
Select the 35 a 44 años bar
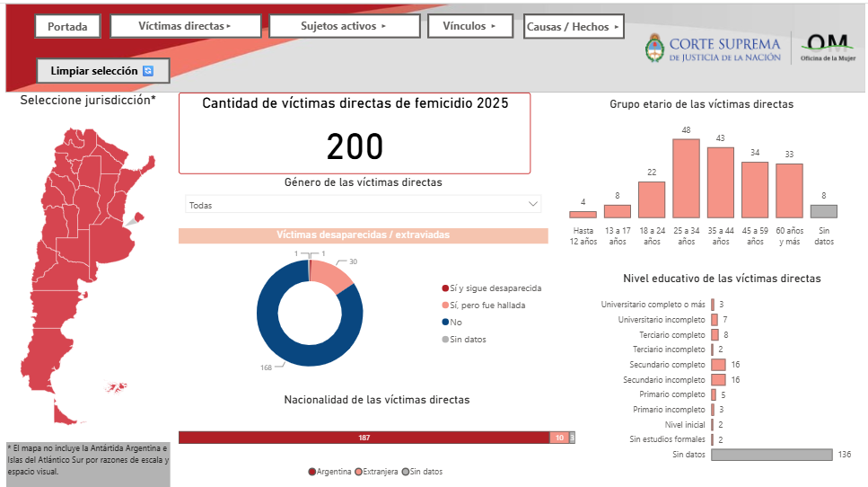720,182
